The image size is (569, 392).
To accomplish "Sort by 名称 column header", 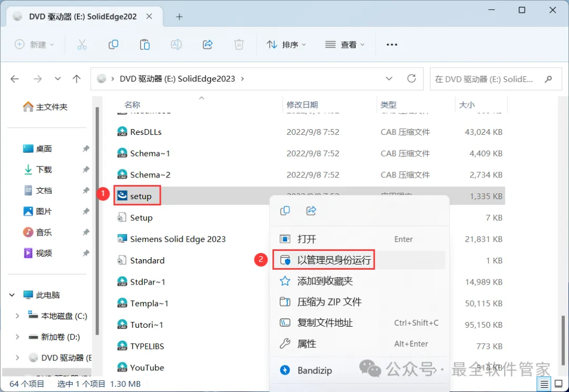I will [132, 105].
